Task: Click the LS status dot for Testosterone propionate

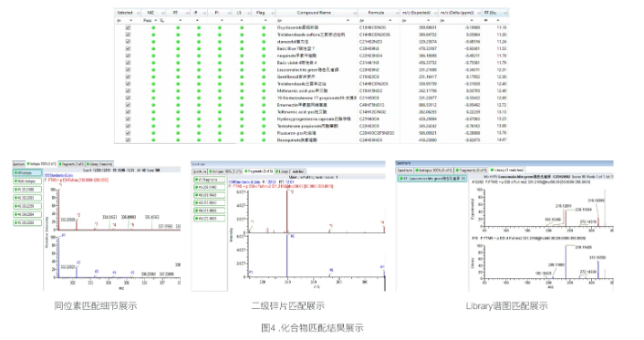Action: click(x=242, y=126)
